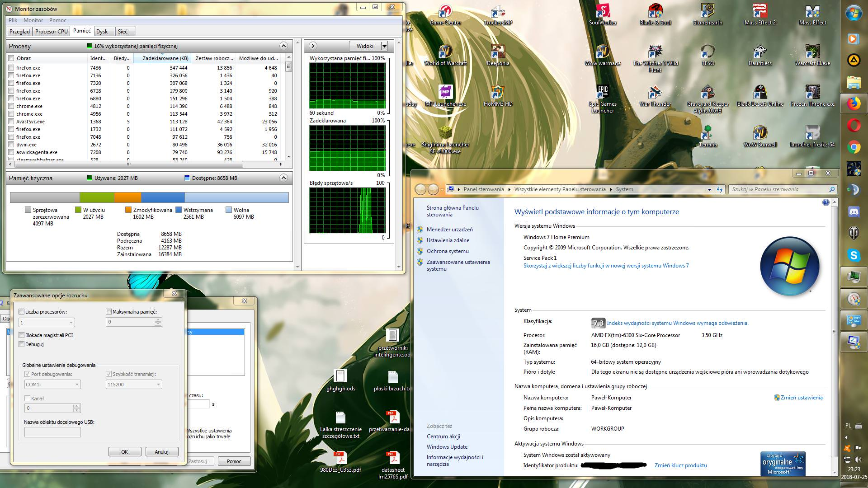Open the Plik menu in Monitor zasobów

point(13,20)
